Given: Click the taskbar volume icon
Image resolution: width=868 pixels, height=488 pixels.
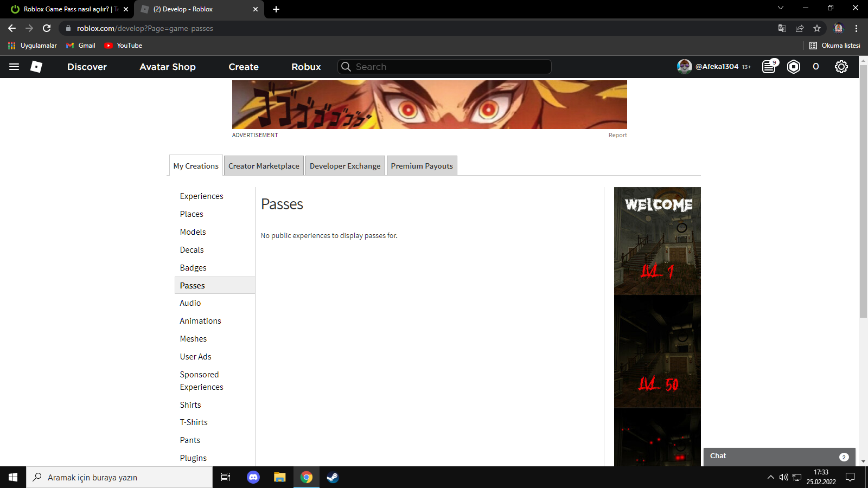Looking at the screenshot, I should coord(783,477).
